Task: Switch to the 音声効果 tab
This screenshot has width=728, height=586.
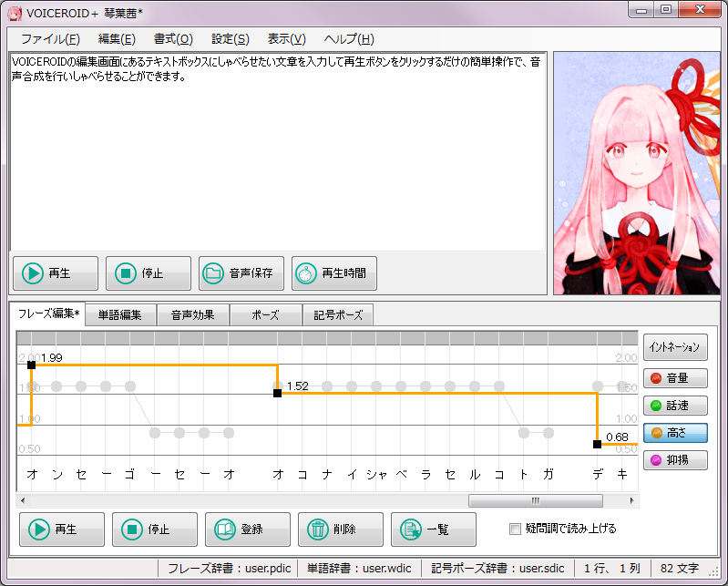Action: point(192,314)
